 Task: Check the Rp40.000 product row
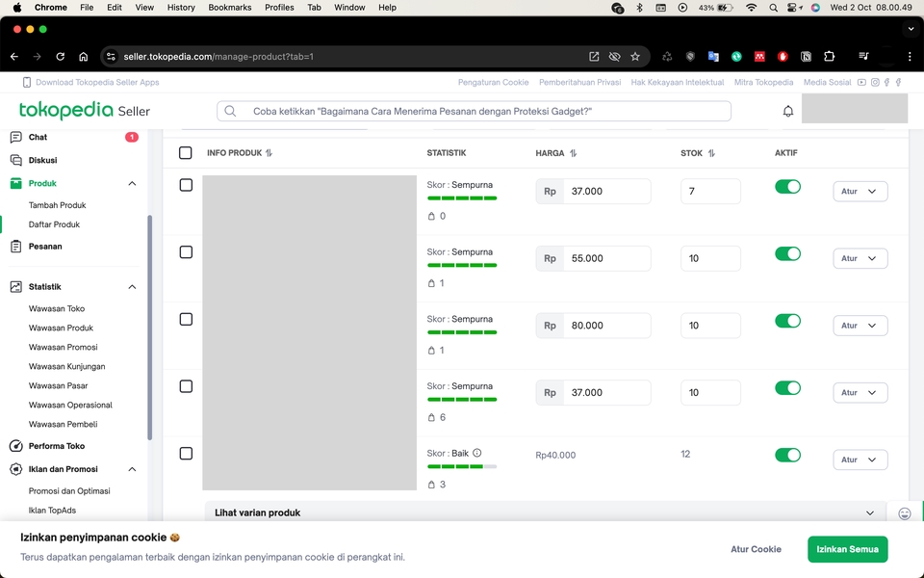186,454
